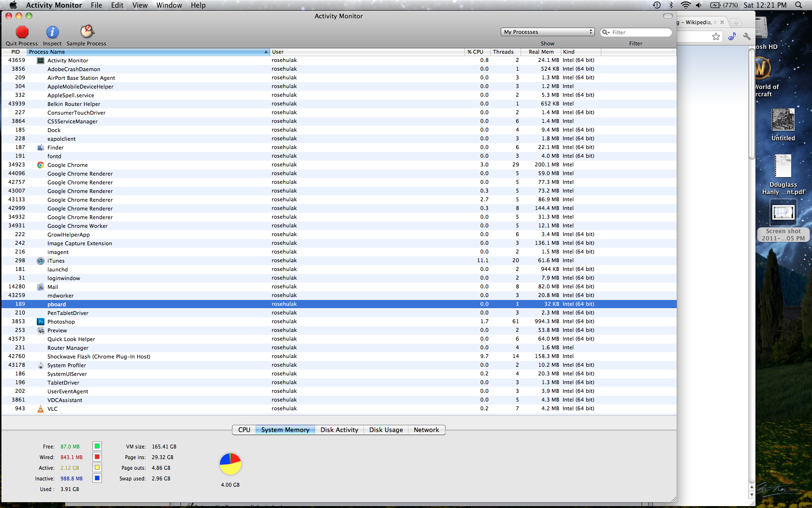
Task: Click the Quit Process stop icon
Action: (22, 32)
